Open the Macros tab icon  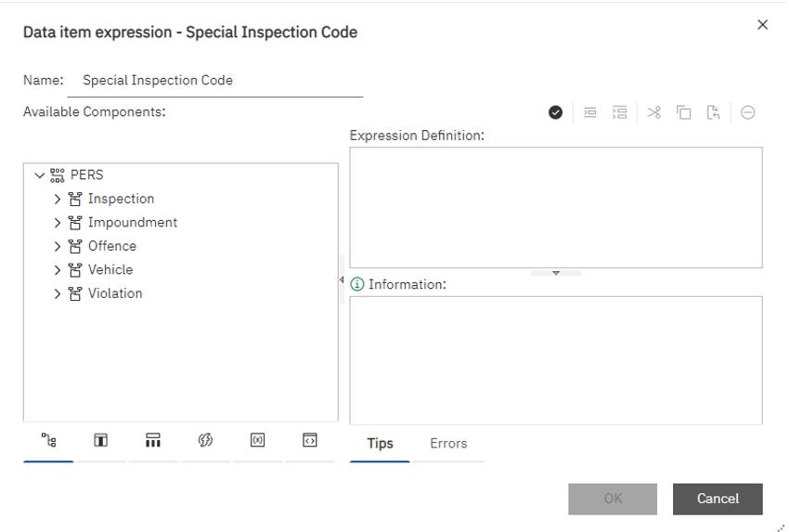pos(310,440)
